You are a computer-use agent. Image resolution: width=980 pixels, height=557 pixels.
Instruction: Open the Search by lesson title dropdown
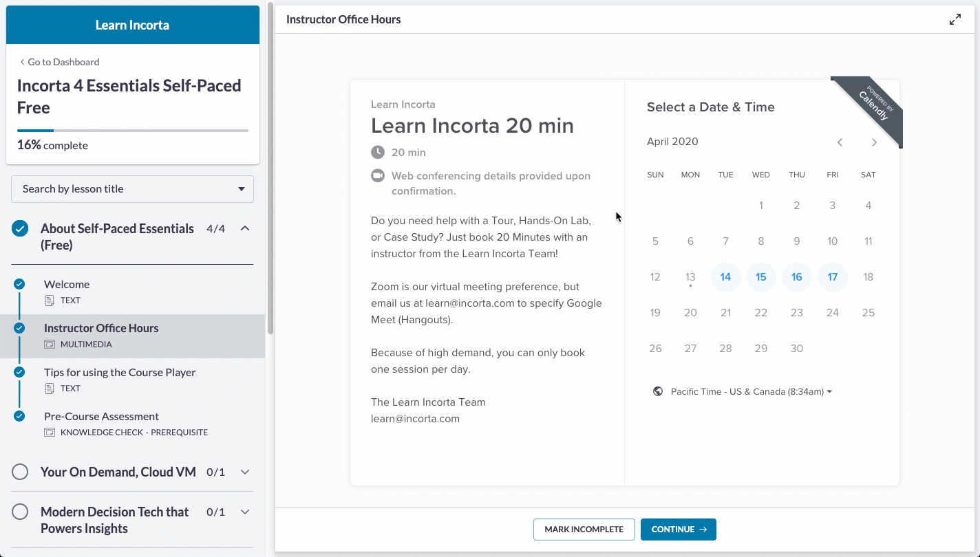[132, 189]
